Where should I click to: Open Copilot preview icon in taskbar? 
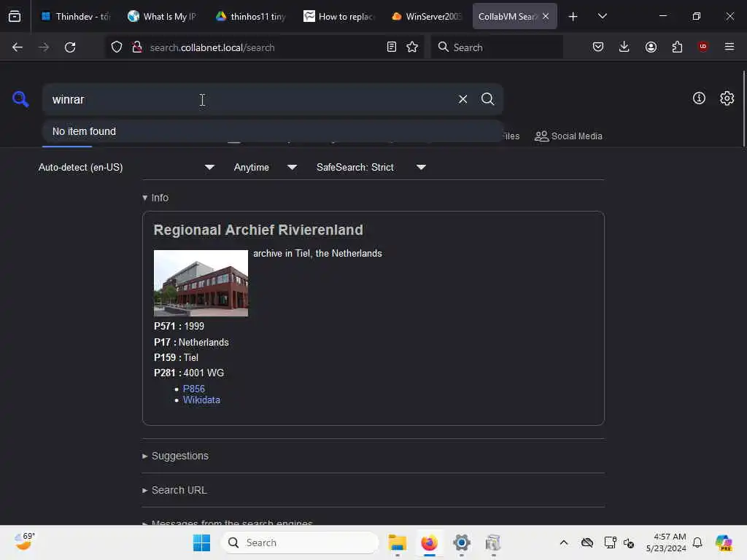pyautogui.click(x=724, y=542)
